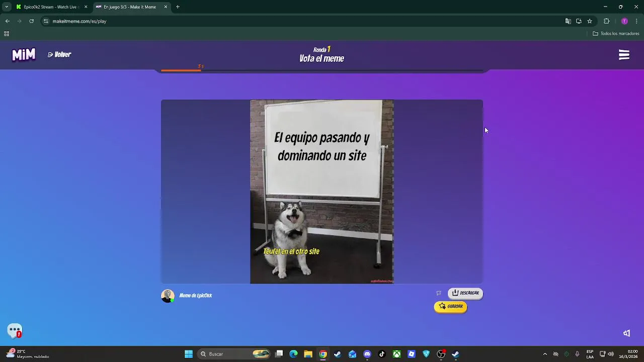
Task: Open the Chrome three-dot menu
Action: (x=636, y=21)
